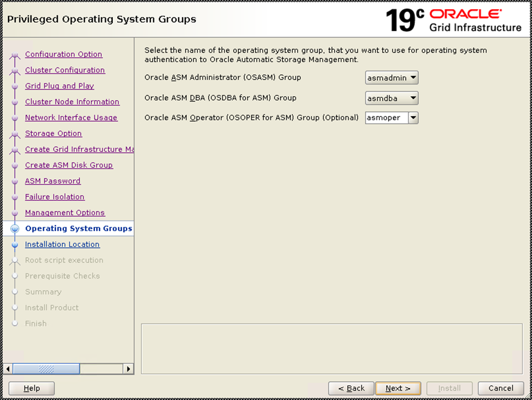
Task: Select Network Interface Usage step
Action: point(71,118)
